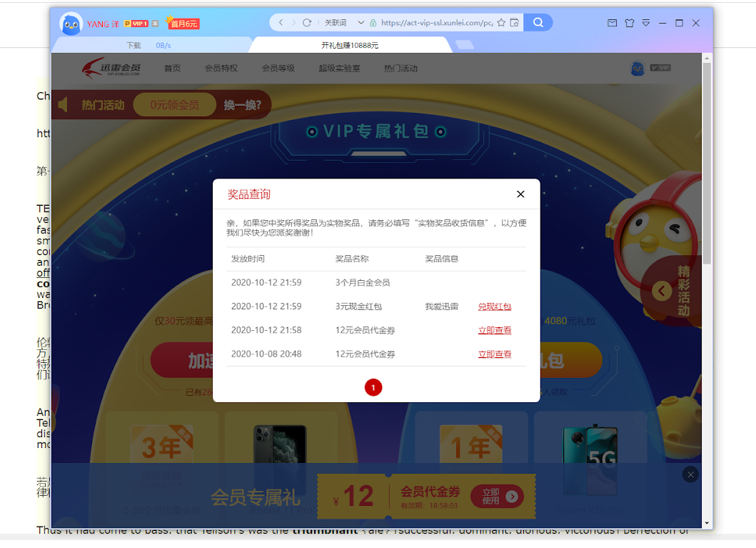Click the 我爱迅雷 prize info text
Screen dimensions: 756x548
pos(442,307)
